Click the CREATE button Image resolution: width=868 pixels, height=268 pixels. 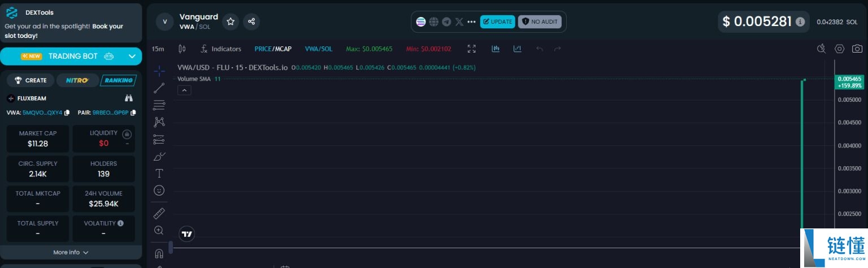(x=31, y=80)
